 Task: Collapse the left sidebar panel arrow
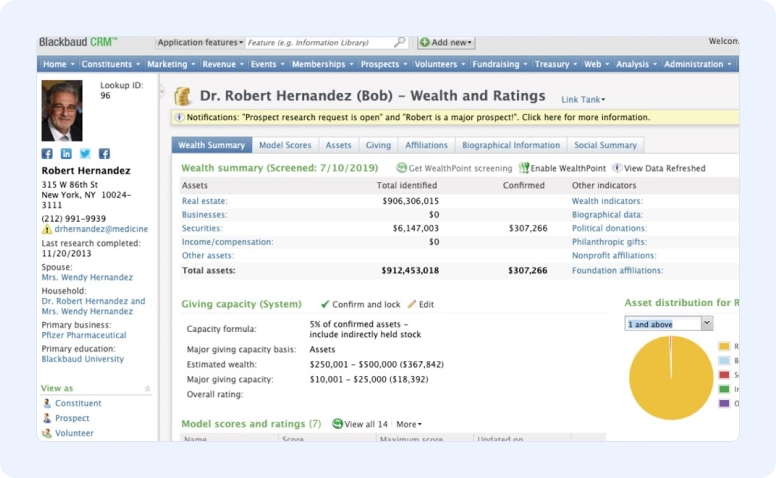[161, 92]
